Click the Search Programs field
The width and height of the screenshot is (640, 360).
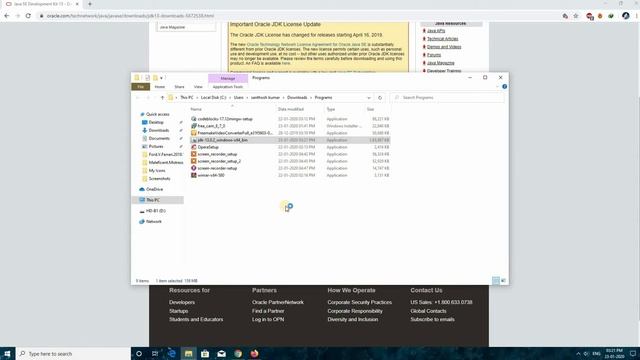[x=447, y=98]
